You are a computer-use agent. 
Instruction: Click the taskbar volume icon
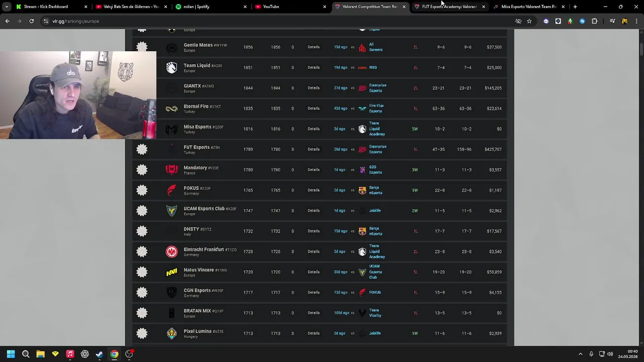[x=610, y=354]
